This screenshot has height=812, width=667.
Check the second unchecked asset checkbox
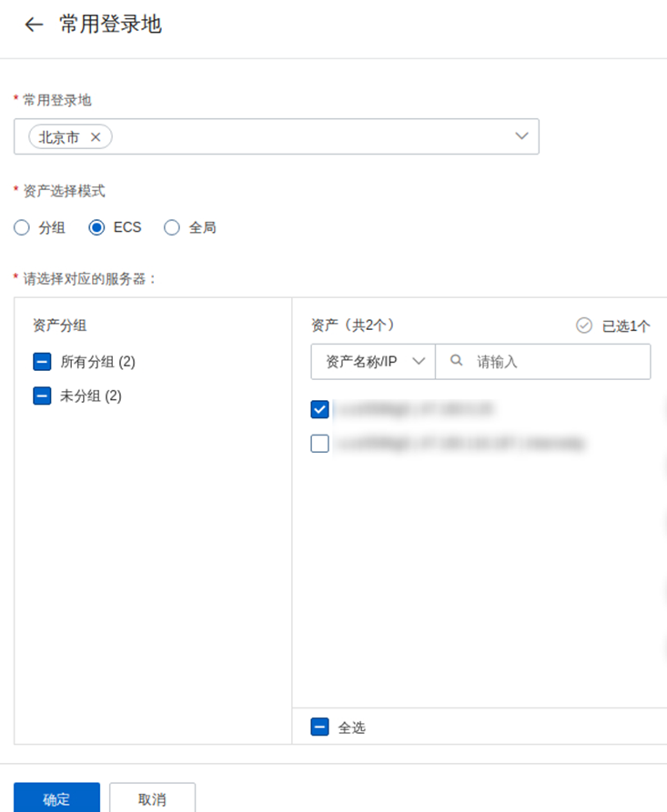click(x=319, y=444)
